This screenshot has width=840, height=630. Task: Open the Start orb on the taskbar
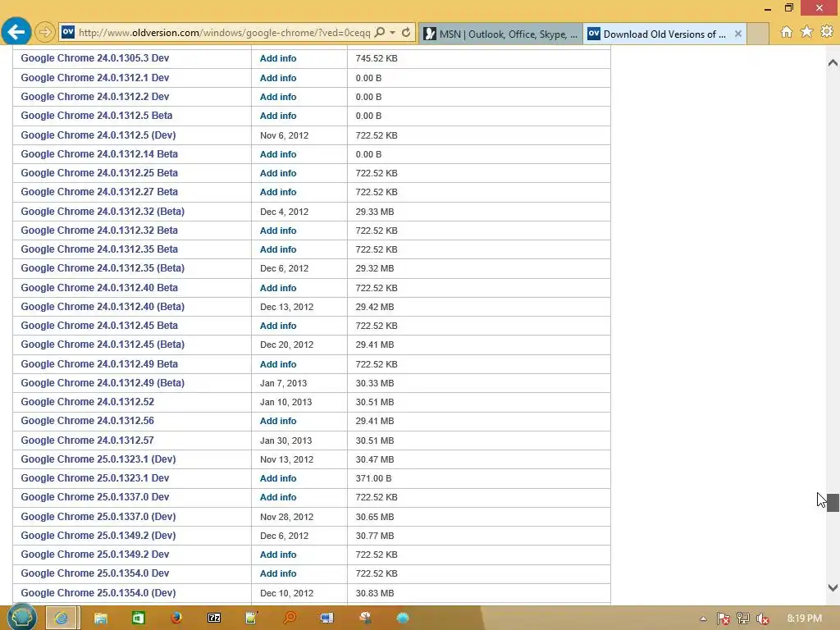point(21,617)
